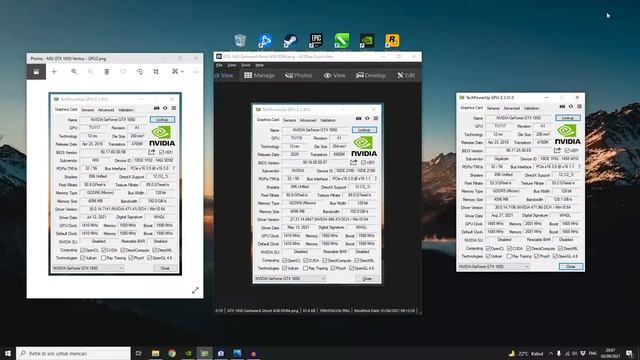Click the Aug 27, 2021 driver date field
This screenshot has height=360, width=640.
pyautogui.click(x=502, y=215)
